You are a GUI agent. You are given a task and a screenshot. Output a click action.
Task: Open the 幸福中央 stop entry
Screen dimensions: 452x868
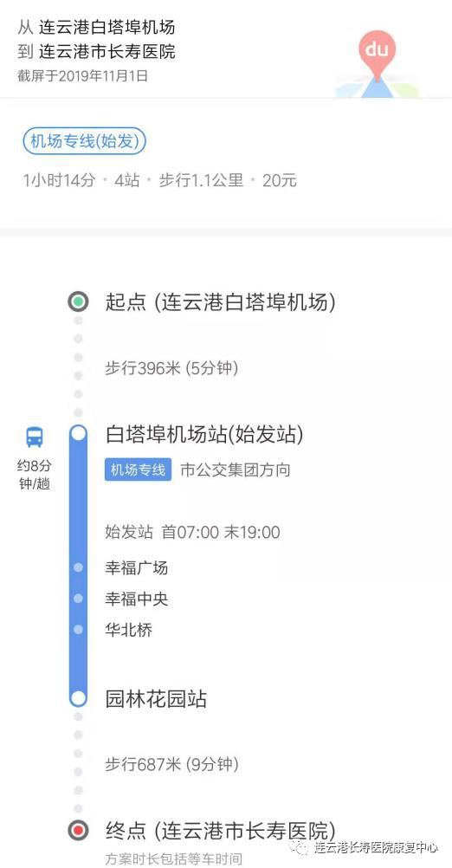(x=137, y=599)
